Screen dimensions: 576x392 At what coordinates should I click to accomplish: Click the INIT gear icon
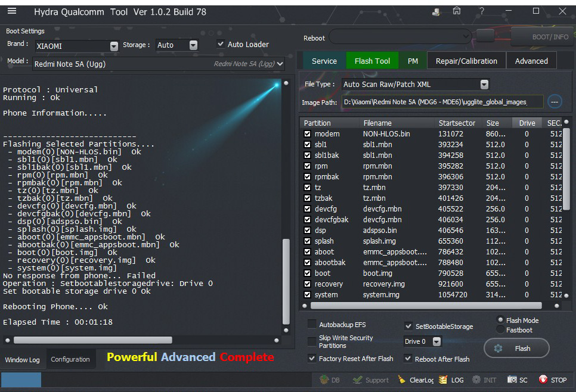[476, 379]
